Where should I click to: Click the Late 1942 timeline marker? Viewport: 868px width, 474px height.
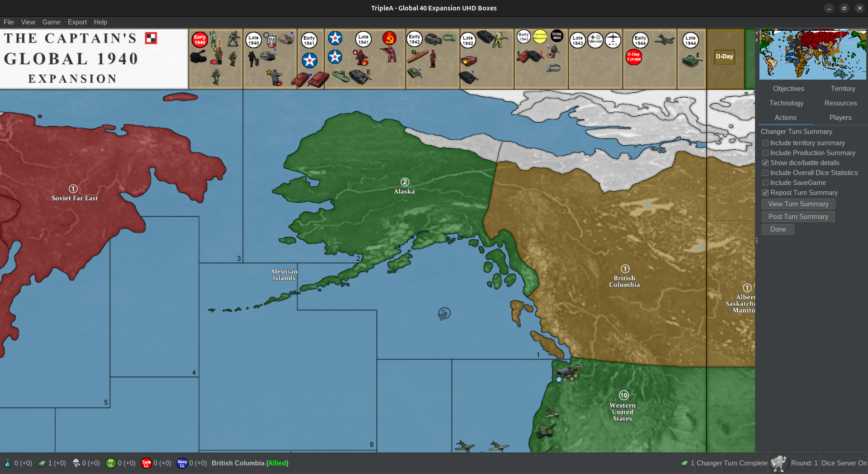click(x=468, y=41)
